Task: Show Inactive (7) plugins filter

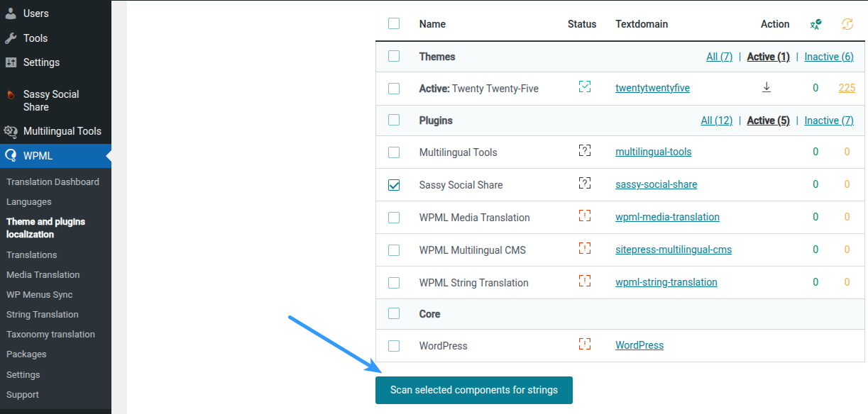Action: (829, 121)
